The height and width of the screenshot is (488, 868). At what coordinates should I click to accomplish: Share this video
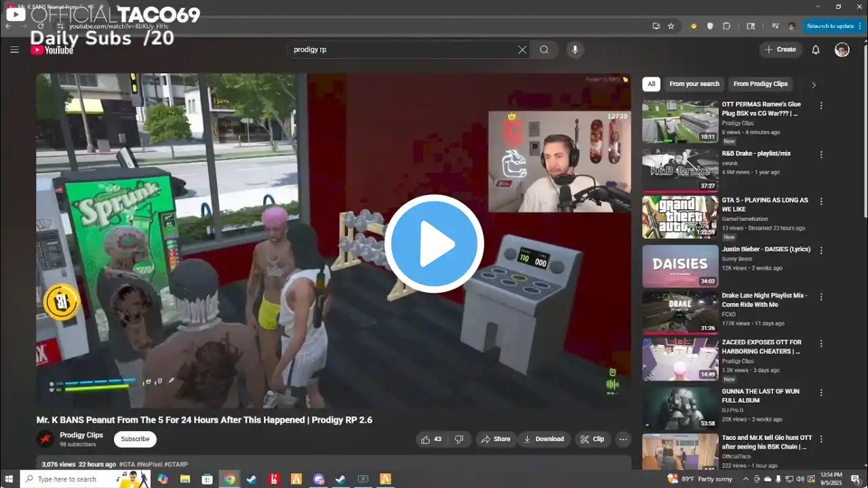pyautogui.click(x=495, y=439)
